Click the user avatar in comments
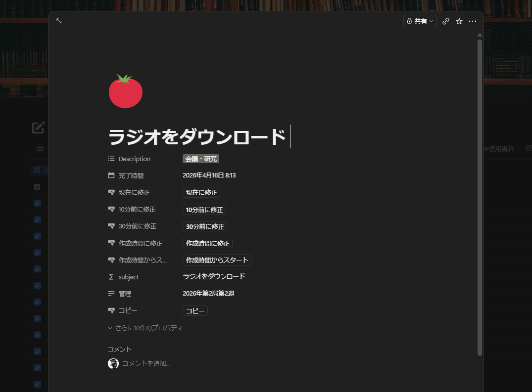 pos(113,363)
